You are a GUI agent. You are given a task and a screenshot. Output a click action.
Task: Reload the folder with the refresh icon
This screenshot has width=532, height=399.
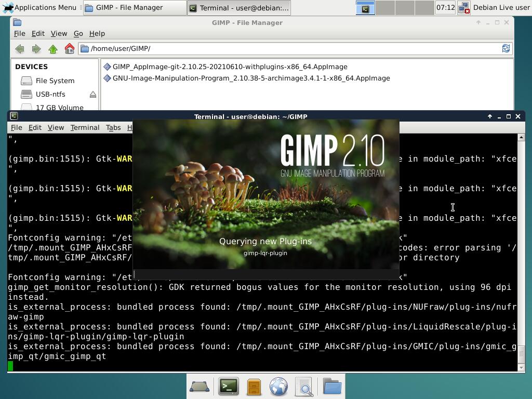506,48
